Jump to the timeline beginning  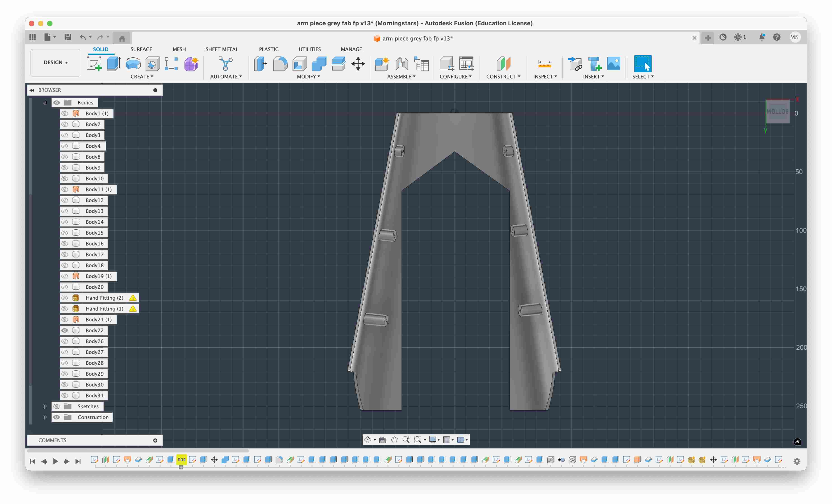(33, 461)
